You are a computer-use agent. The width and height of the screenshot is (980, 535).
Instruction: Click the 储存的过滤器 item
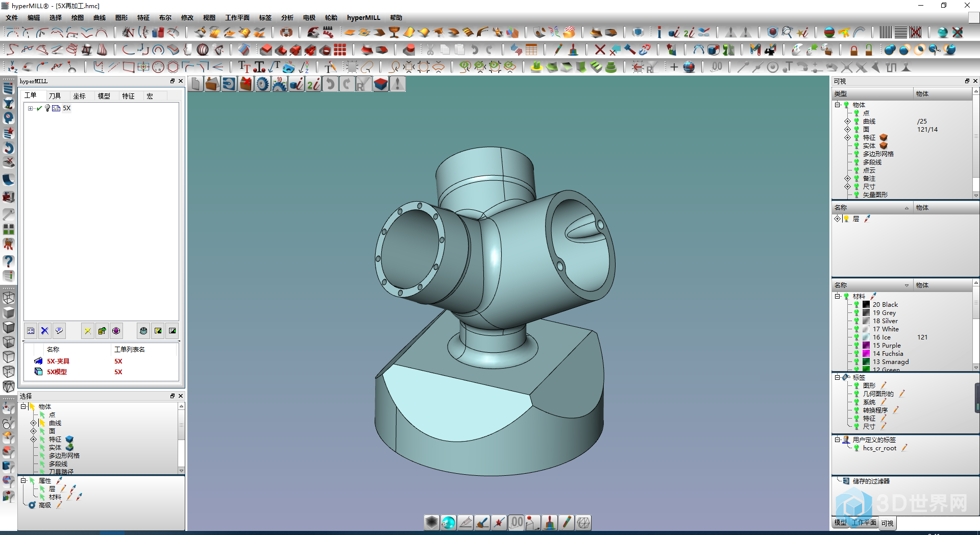tap(871, 481)
